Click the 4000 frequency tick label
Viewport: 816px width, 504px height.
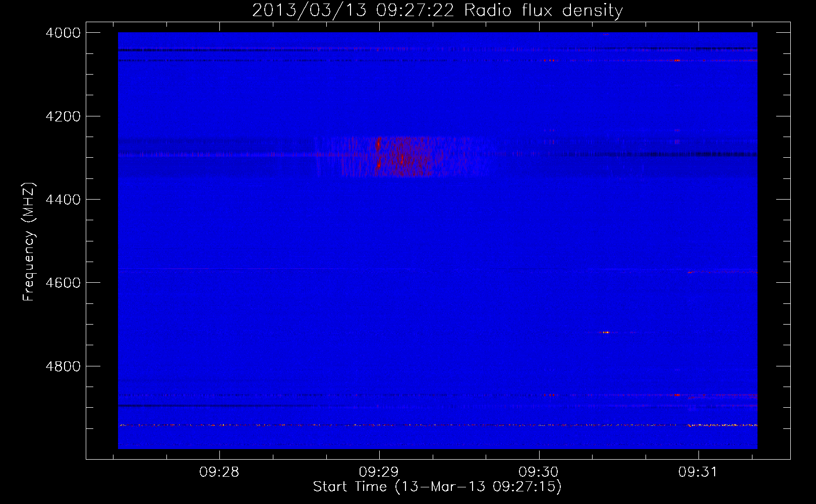(x=63, y=33)
